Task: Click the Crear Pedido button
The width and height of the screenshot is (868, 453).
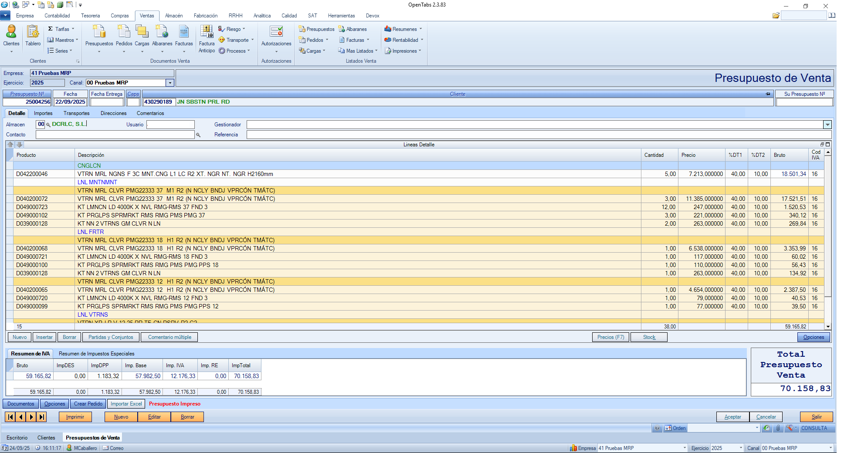Action: pyautogui.click(x=88, y=404)
